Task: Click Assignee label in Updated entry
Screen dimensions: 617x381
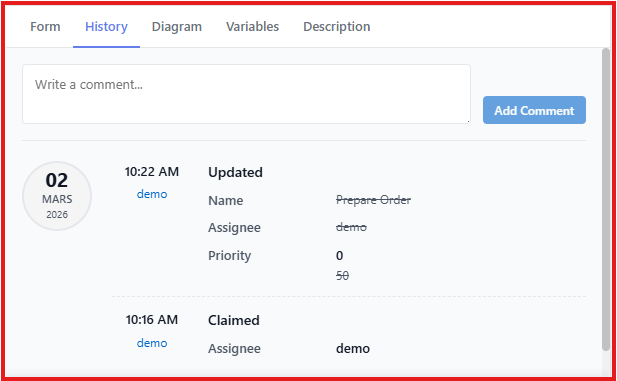Action: [x=234, y=228]
